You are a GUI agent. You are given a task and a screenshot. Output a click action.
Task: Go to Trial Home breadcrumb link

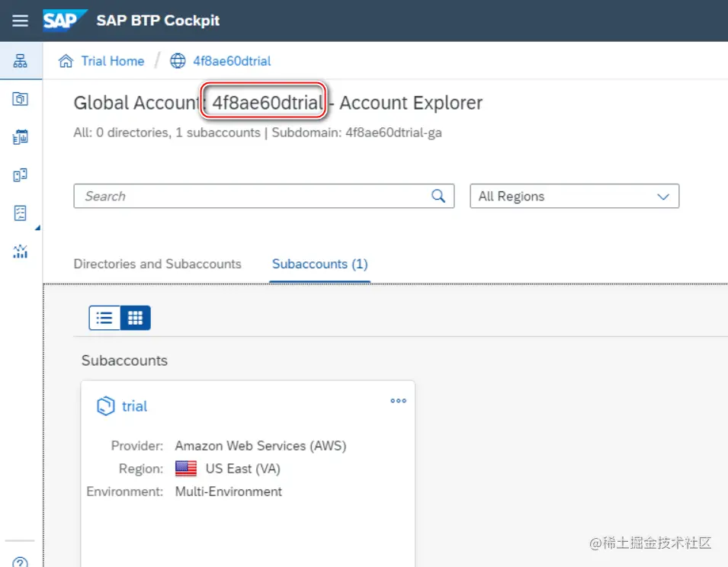[x=112, y=61]
